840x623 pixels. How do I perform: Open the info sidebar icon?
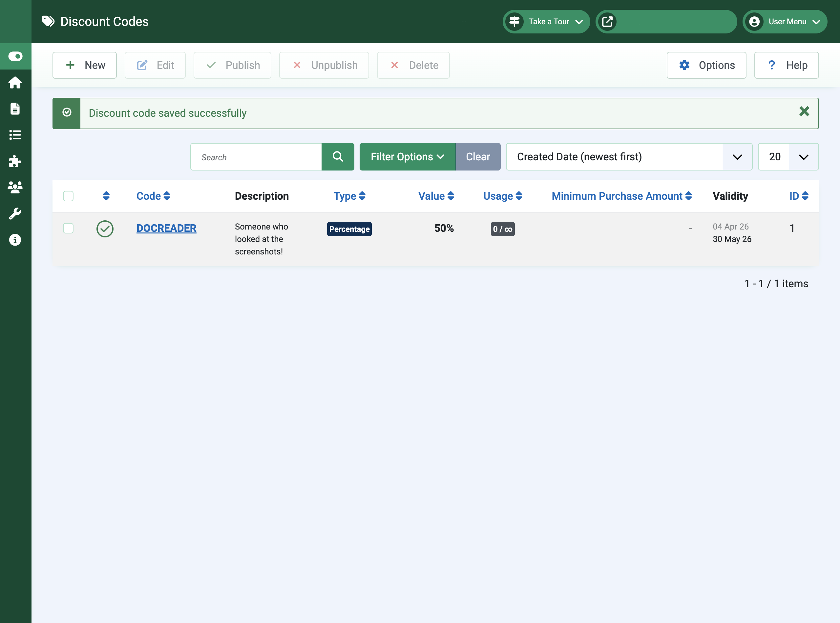[15, 240]
